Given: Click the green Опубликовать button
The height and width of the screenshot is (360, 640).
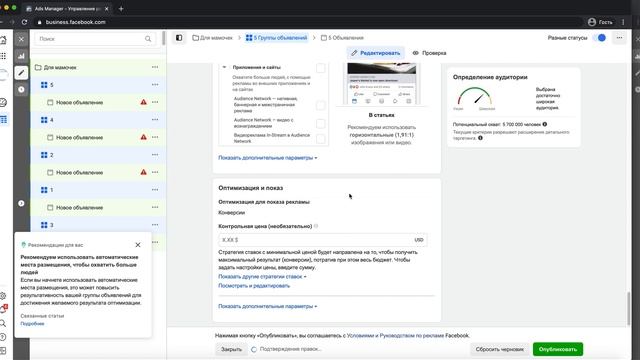Looking at the screenshot, I should [x=558, y=349].
